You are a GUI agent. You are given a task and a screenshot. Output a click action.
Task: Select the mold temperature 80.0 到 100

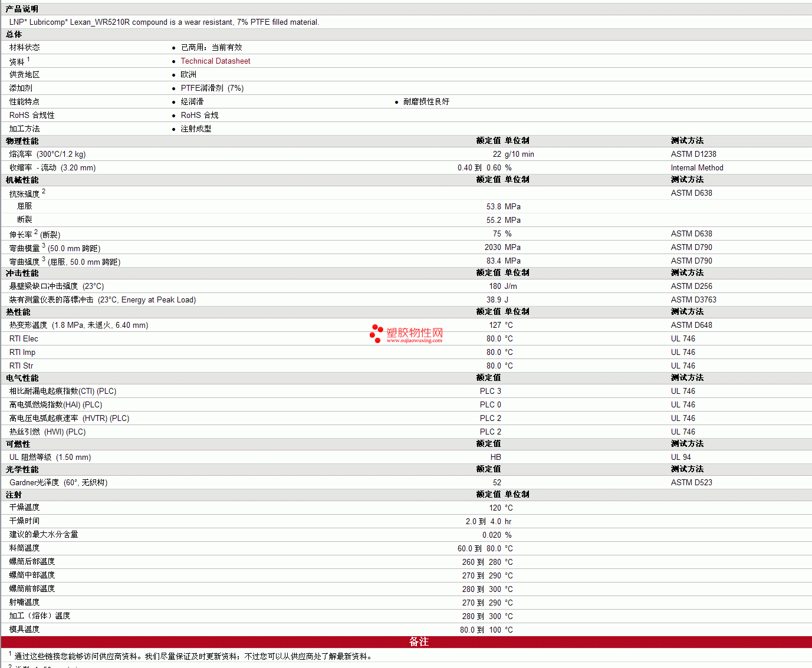(481, 630)
